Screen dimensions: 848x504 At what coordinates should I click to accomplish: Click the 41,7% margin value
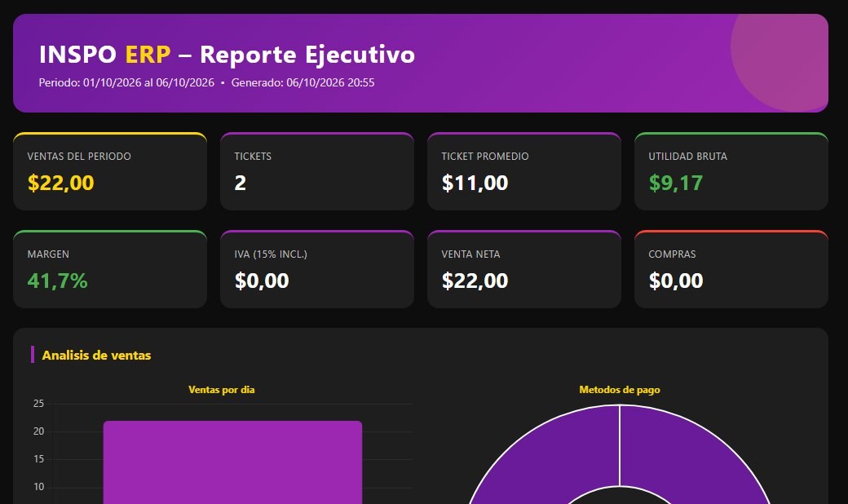click(57, 281)
